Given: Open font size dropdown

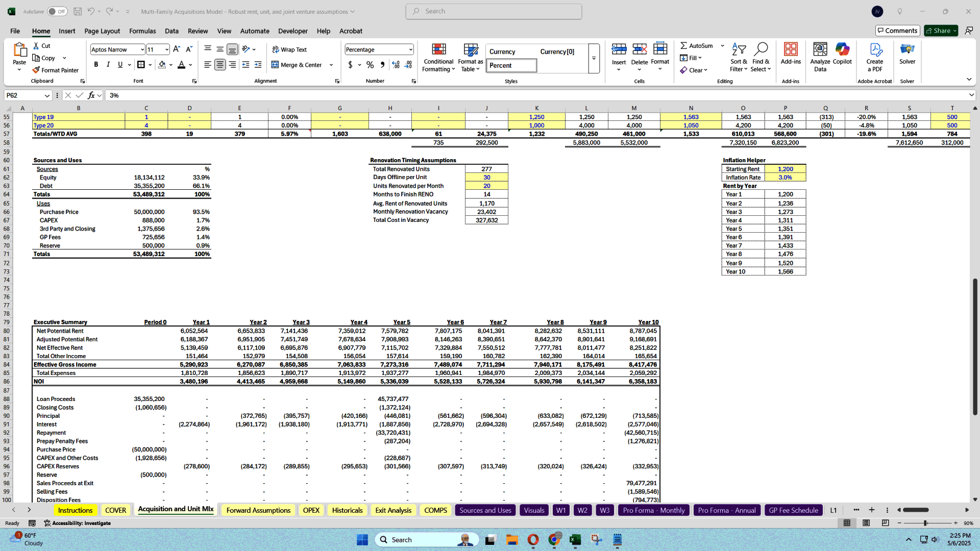Looking at the screenshot, I should pos(167,49).
